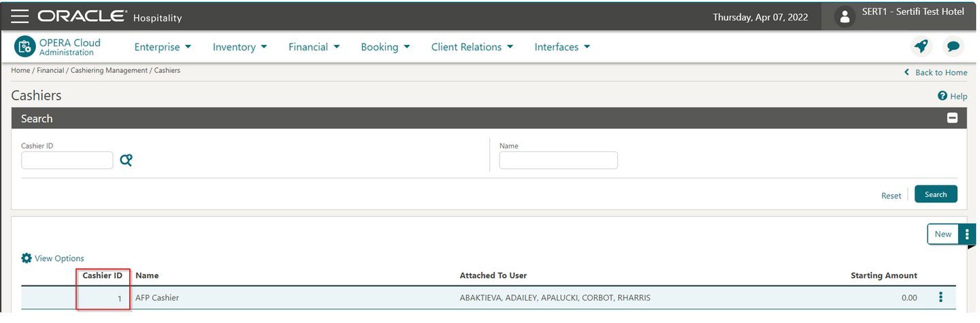Click Home in the breadcrumb
Viewport: 980px width, 323px height.
(x=20, y=70)
